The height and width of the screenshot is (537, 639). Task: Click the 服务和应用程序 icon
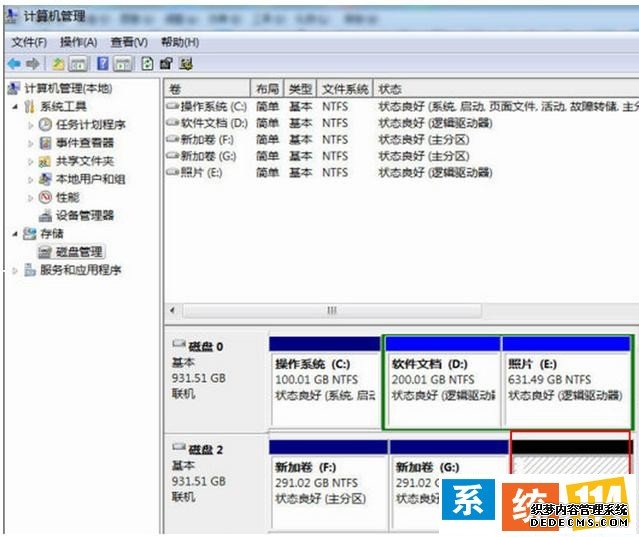(x=30, y=270)
